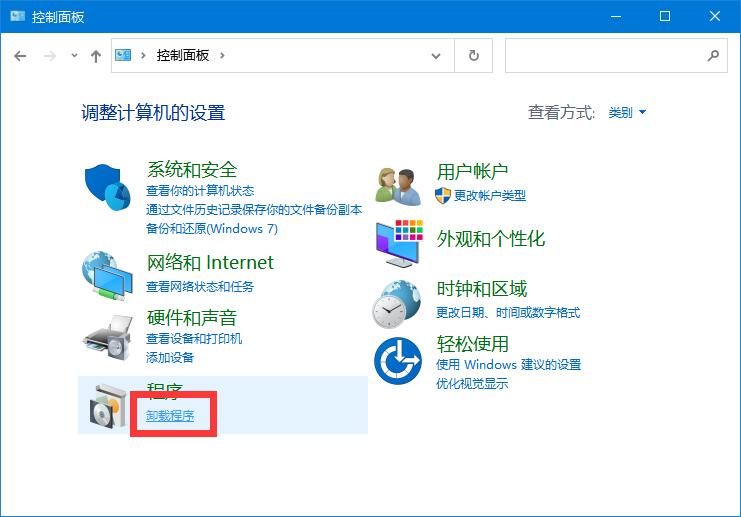The height and width of the screenshot is (517, 741).
Task: Click the Ease of Access circular icon
Action: tap(398, 361)
